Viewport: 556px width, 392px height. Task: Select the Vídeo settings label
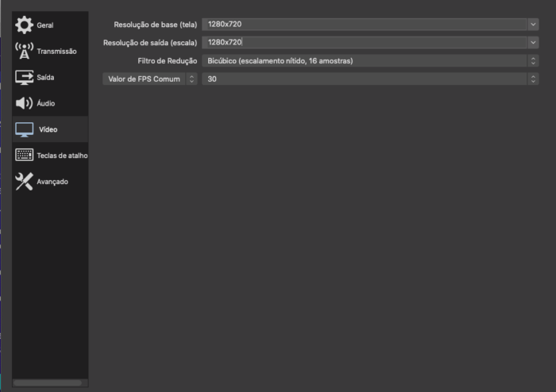tap(48, 129)
